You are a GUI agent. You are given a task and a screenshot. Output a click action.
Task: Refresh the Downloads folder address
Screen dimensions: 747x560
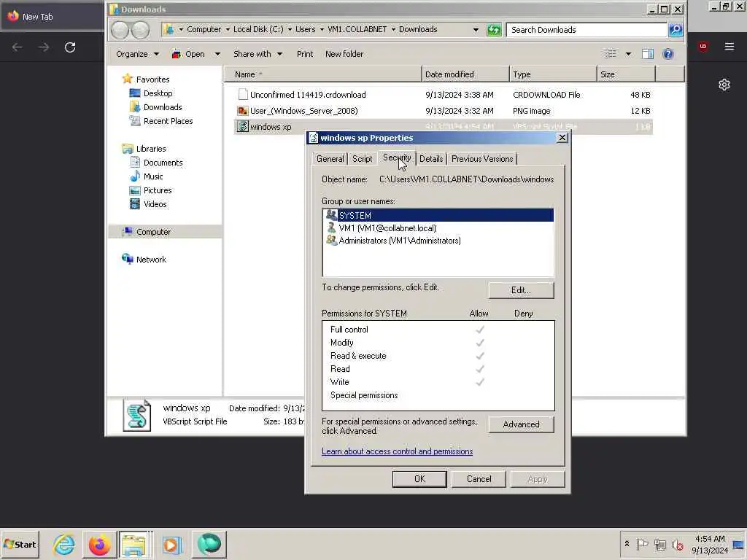[494, 29]
